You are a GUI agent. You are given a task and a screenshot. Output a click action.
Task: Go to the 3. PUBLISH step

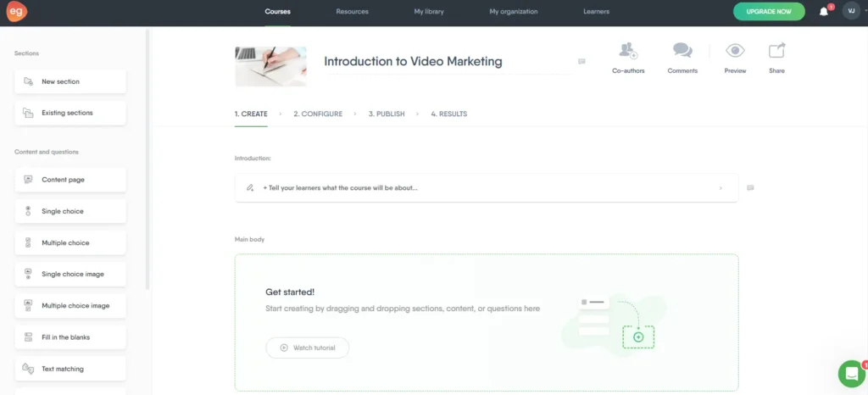pos(387,114)
